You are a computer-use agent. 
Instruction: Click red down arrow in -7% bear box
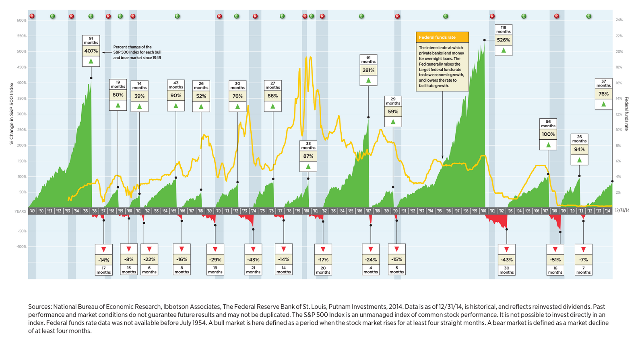[584, 249]
